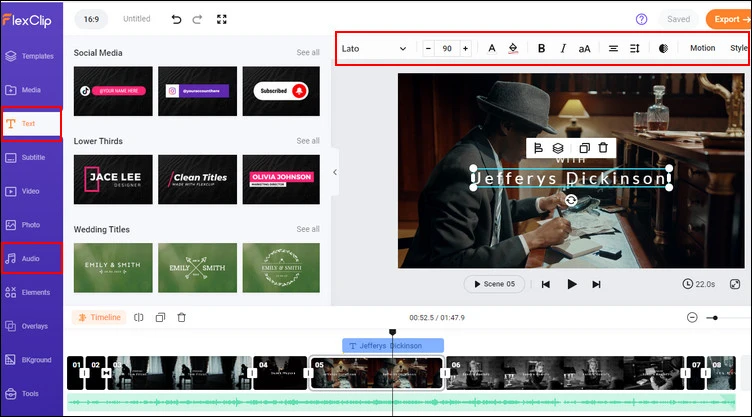The width and height of the screenshot is (752, 417).
Task: Open the opacity control icon
Action: pos(663,48)
